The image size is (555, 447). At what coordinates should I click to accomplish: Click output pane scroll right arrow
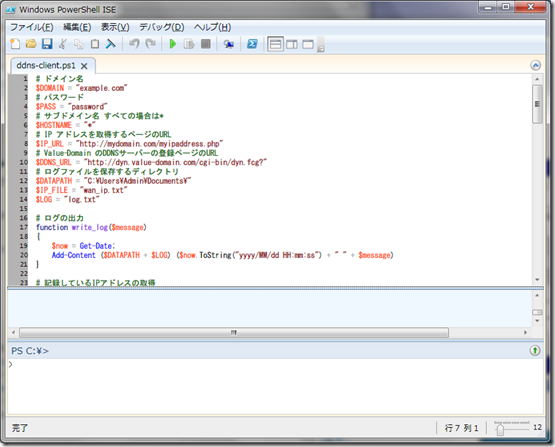pyautogui.click(x=525, y=332)
